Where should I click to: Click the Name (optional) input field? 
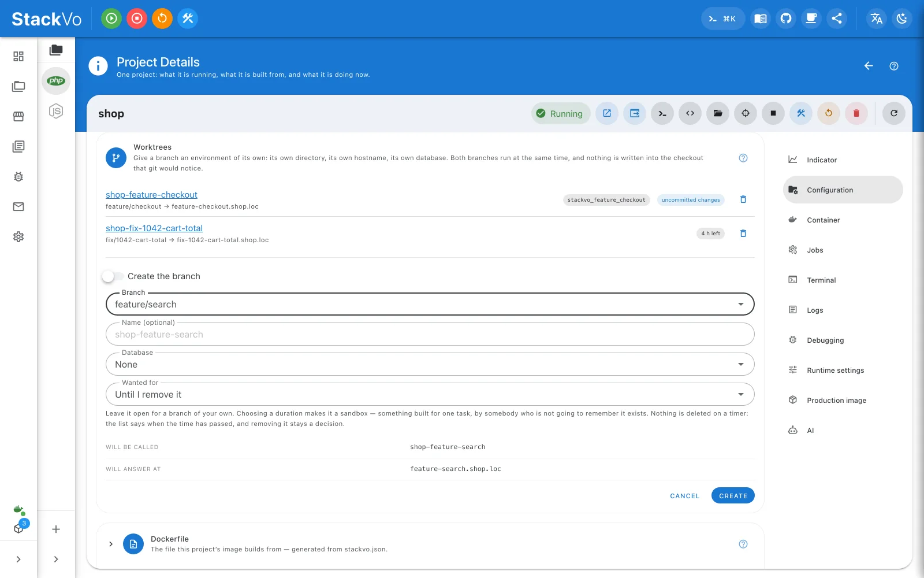(430, 334)
